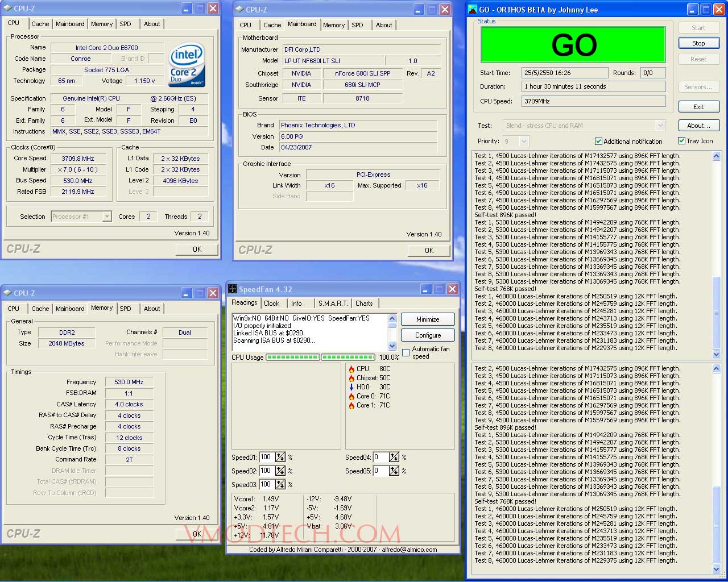The image size is (728, 582).
Task: Open the S.M.A.R.T. tab in SpeedFan
Action: (333, 304)
